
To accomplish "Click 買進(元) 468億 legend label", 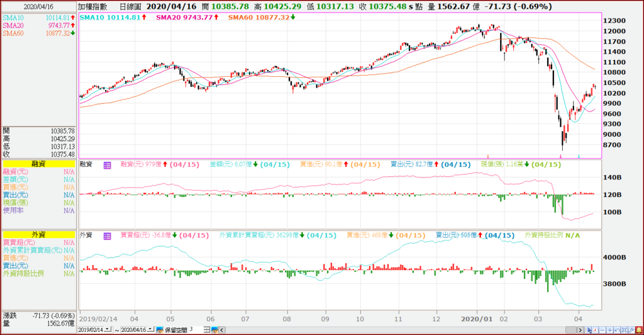I will (x=386, y=236).
